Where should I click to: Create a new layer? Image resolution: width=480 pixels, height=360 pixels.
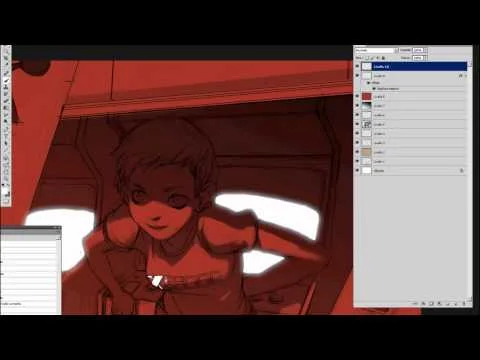click(455, 303)
